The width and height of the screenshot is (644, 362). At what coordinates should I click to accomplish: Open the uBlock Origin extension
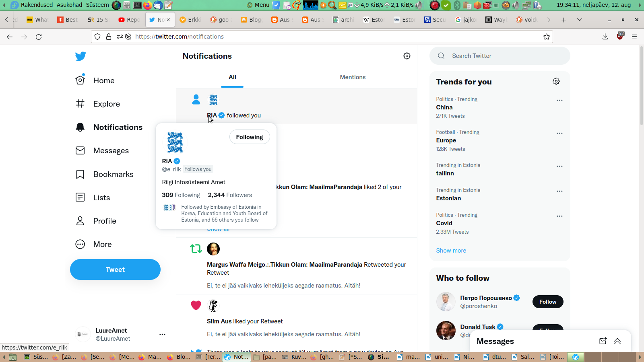(620, 36)
